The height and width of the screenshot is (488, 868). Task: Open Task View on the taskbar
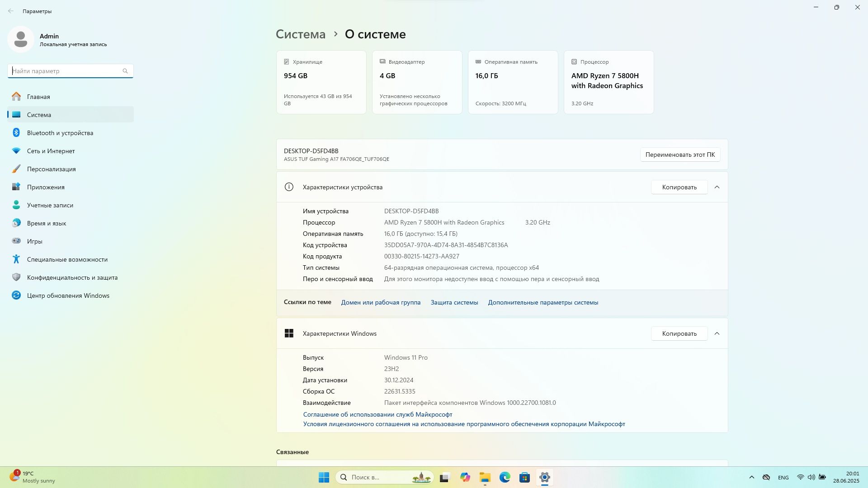[x=445, y=477]
